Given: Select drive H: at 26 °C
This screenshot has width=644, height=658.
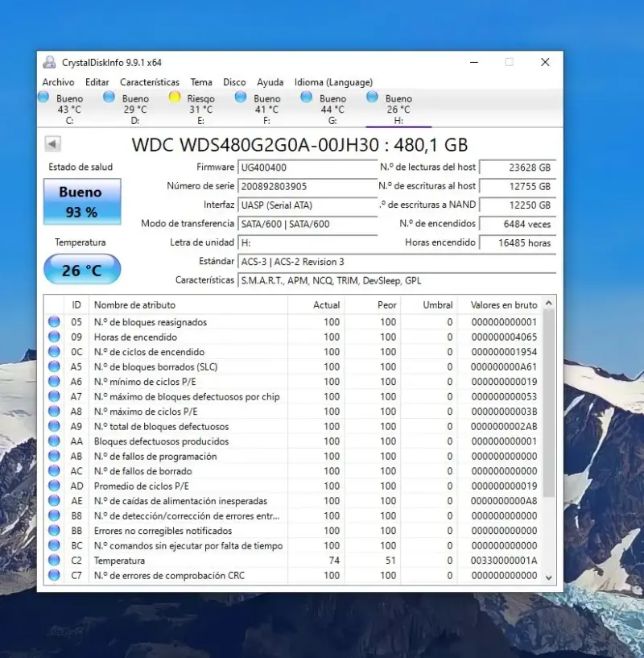Looking at the screenshot, I should pos(398,109).
